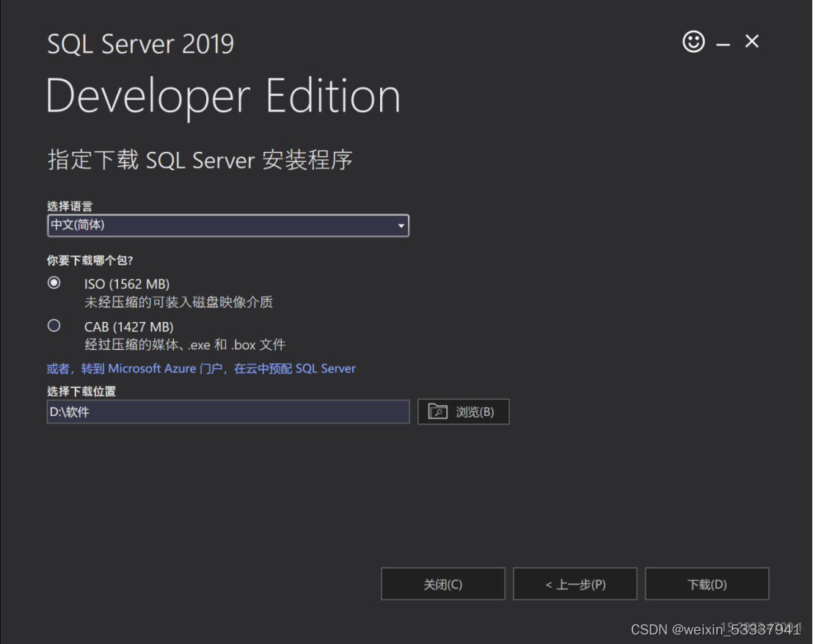Click the 选择语言 label
Screen dimensions: 813x644
(x=70, y=206)
